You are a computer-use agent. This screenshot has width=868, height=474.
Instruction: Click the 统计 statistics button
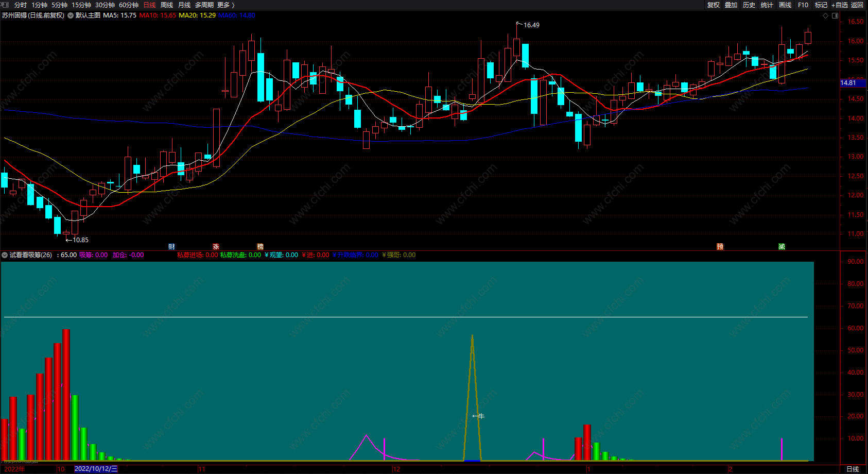(767, 5)
